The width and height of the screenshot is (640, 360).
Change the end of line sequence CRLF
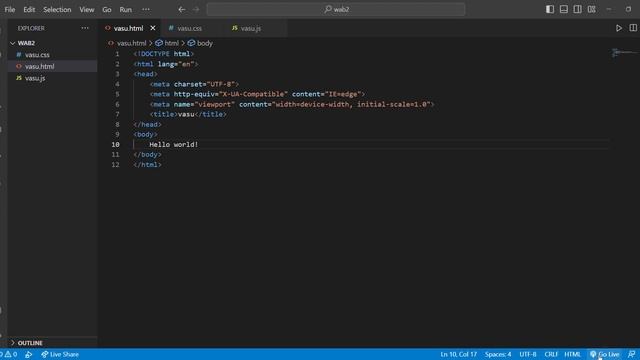(x=551, y=354)
